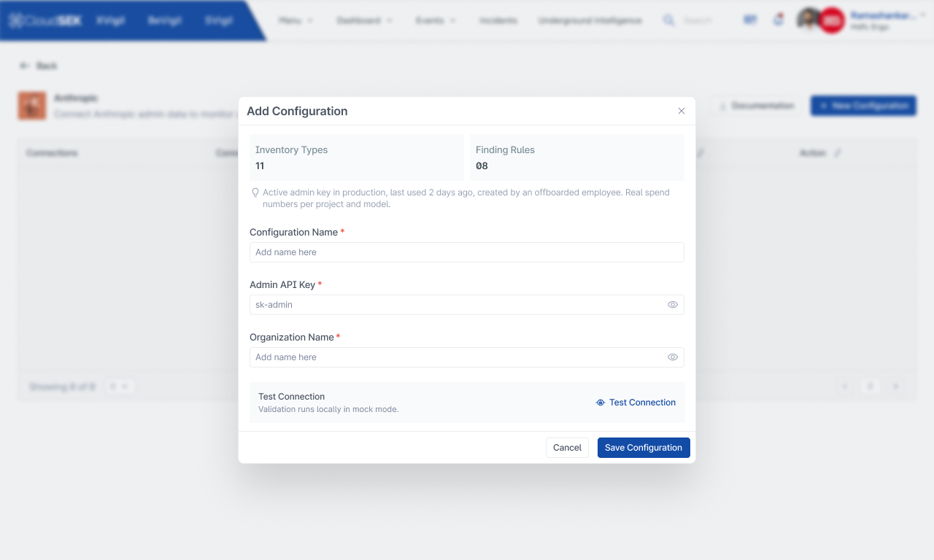Switch to the SVigil tab

pyautogui.click(x=218, y=20)
